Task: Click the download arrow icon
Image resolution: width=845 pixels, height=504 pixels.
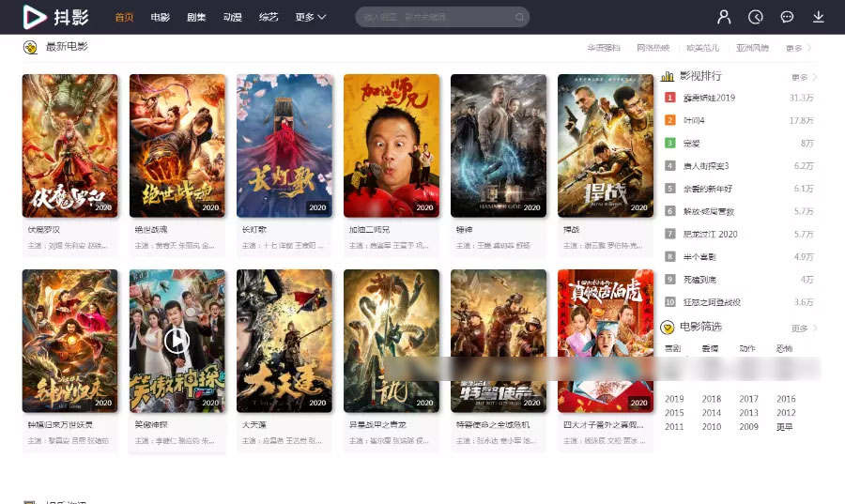Action: (x=819, y=17)
